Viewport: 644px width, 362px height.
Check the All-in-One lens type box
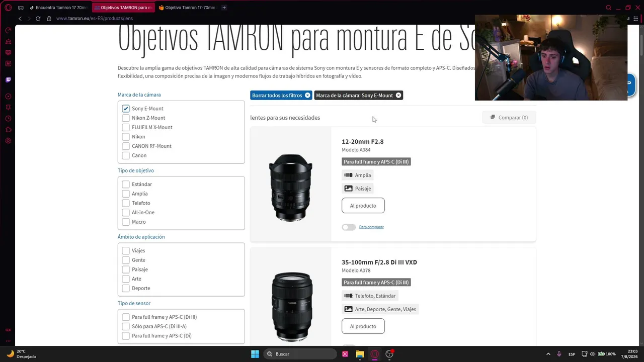tap(126, 212)
